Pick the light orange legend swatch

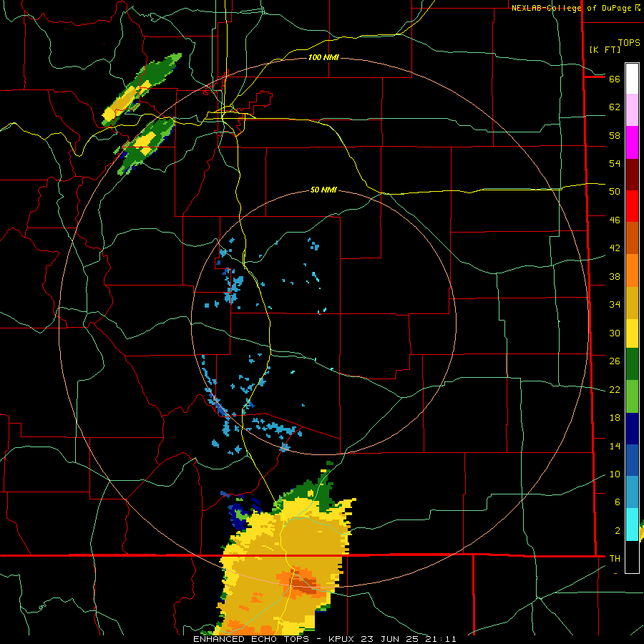(x=632, y=270)
